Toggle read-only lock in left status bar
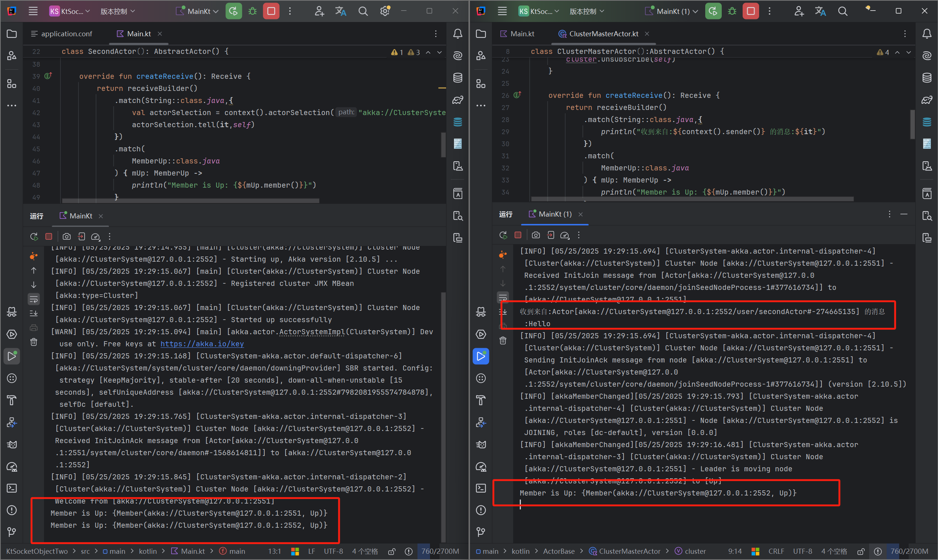 pos(391,551)
